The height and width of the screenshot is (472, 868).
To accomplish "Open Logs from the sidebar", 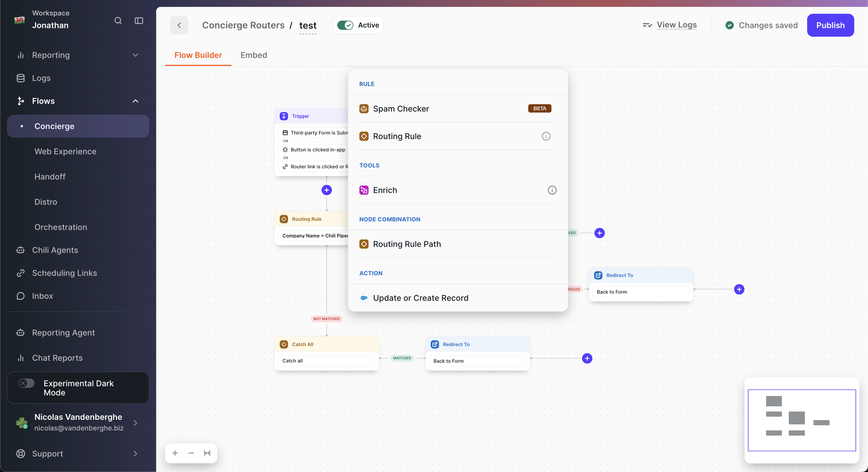I will pos(41,78).
